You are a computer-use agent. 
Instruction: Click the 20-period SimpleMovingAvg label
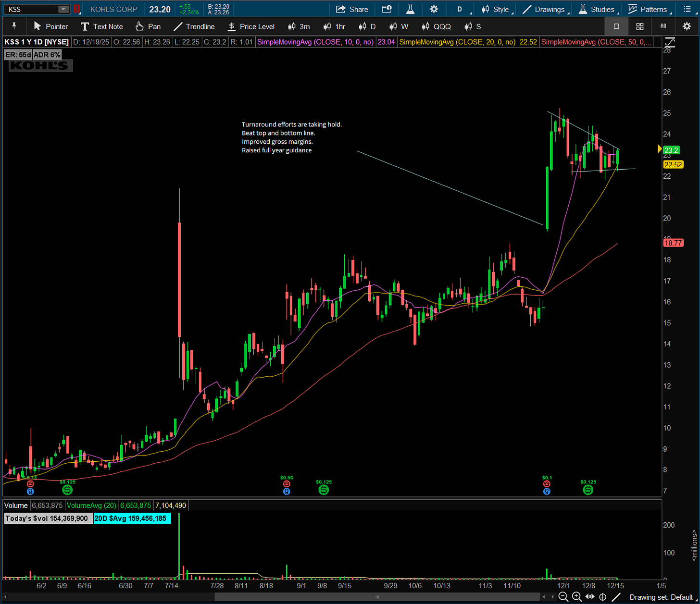(x=458, y=42)
